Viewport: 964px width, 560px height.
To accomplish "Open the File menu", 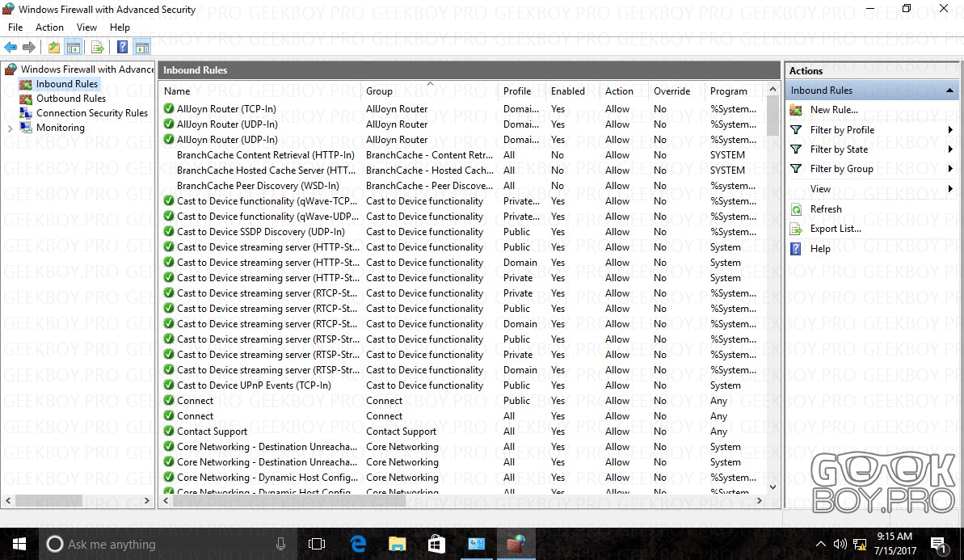I will 15,27.
